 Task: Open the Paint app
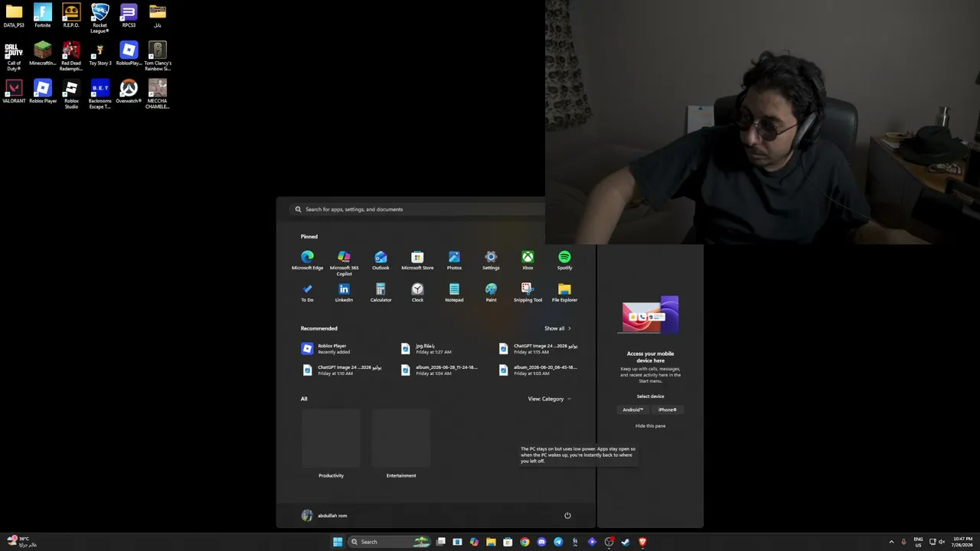pyautogui.click(x=491, y=292)
